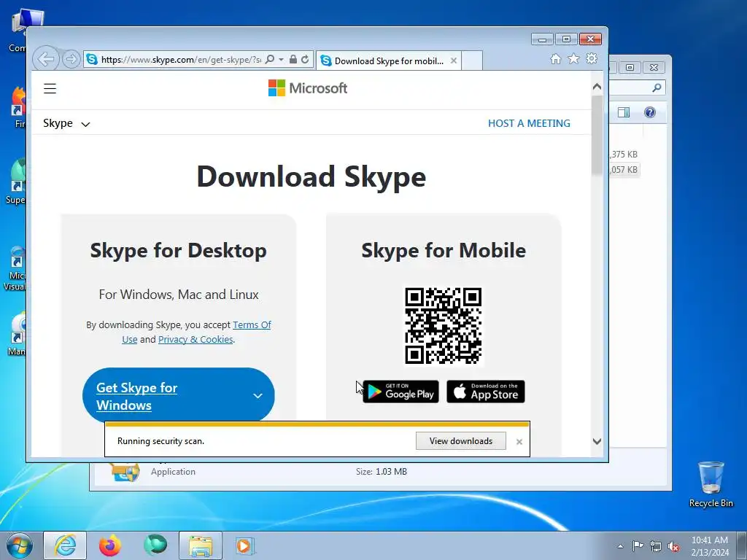The height and width of the screenshot is (560, 747).
Task: Open the Privacy & Cookies link
Action: tap(196, 340)
